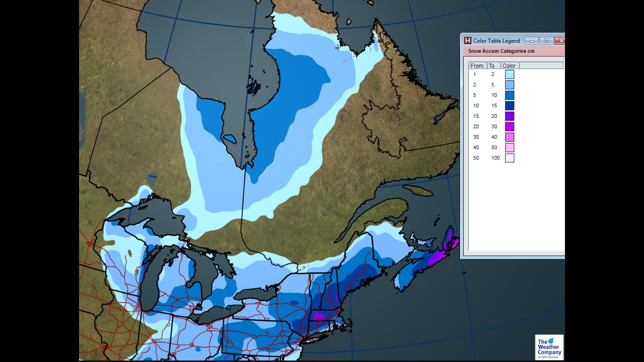Select the 2 to 5 cm light blue swatch

point(509,85)
